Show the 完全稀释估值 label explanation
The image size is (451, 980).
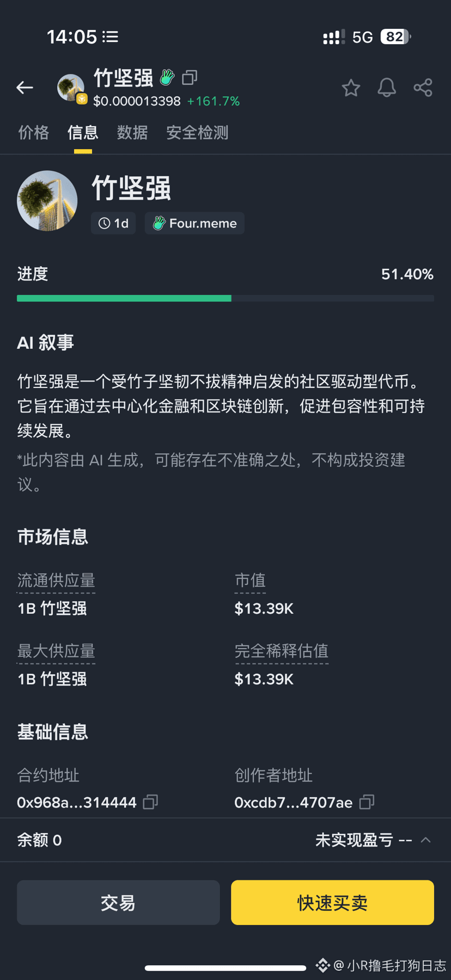point(281,651)
